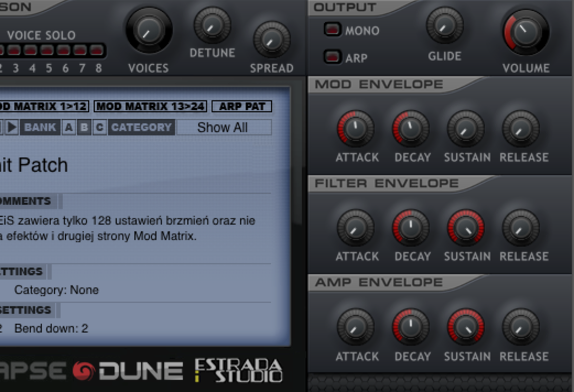Open the Show All category dropdown
574x392 pixels.
(224, 128)
